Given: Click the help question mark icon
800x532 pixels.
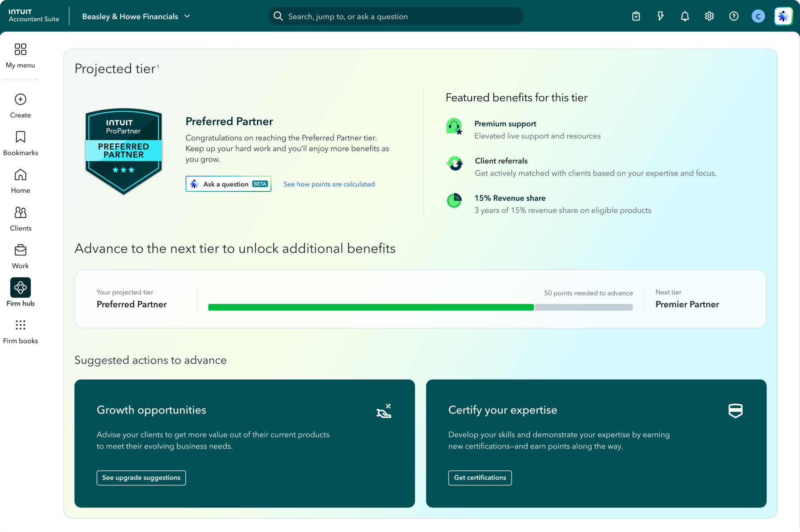Looking at the screenshot, I should coord(734,16).
